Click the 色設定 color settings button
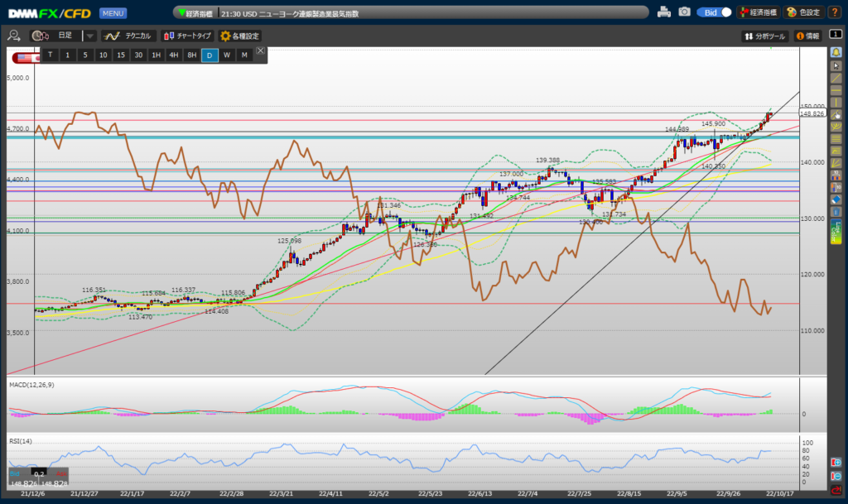This screenshot has height=504, width=848. (x=802, y=12)
